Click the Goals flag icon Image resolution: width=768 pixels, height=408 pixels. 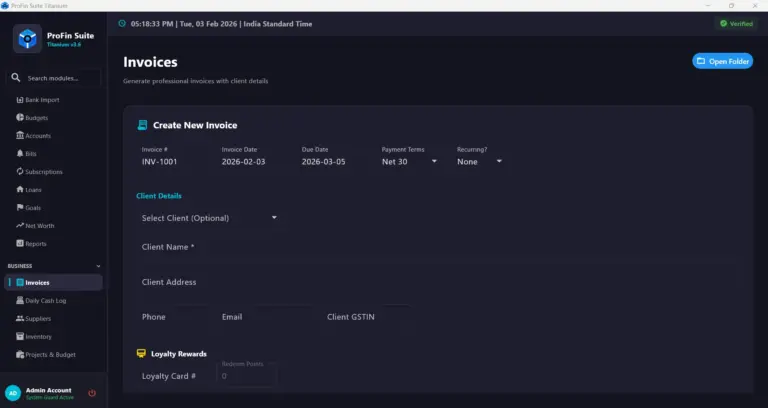(20, 208)
